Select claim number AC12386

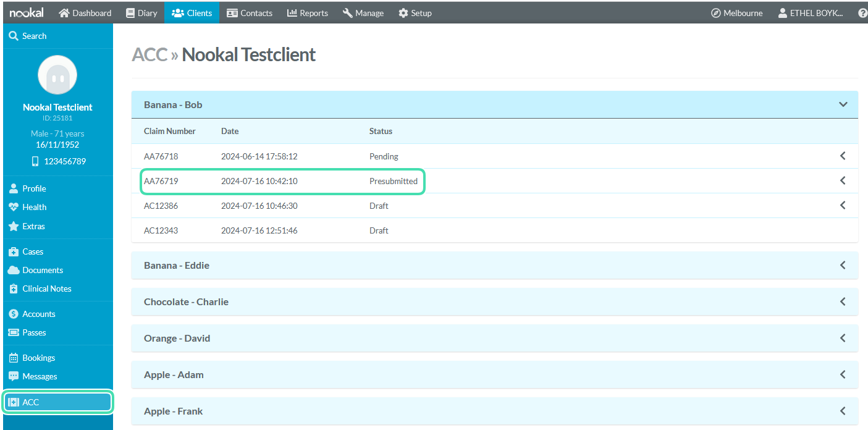point(161,206)
